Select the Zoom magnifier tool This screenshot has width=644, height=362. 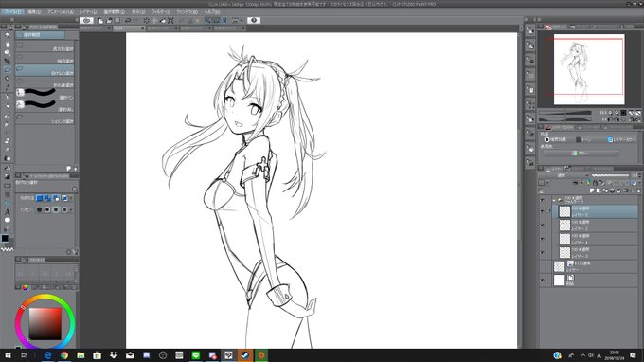pyautogui.click(x=7, y=35)
